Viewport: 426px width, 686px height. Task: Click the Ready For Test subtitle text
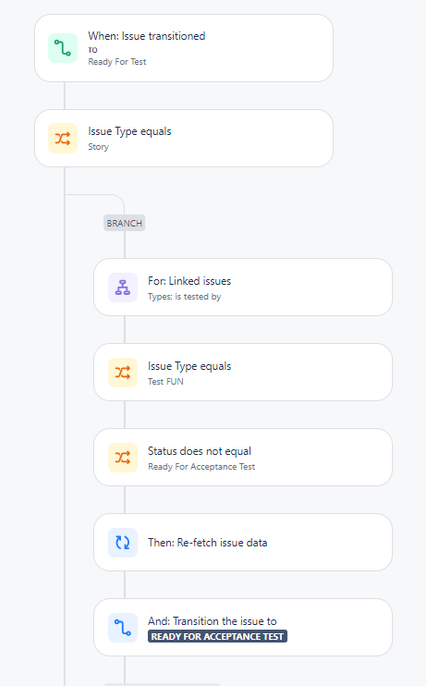(x=117, y=62)
